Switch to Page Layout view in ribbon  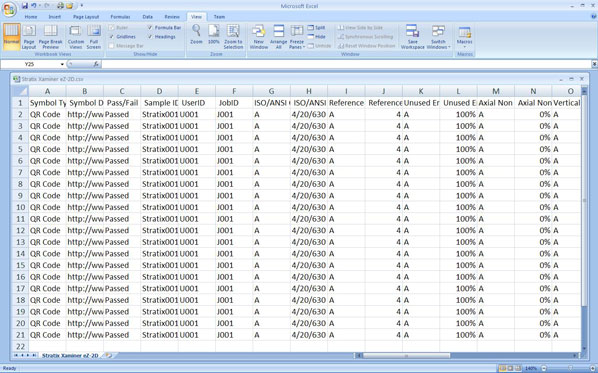[x=29, y=37]
